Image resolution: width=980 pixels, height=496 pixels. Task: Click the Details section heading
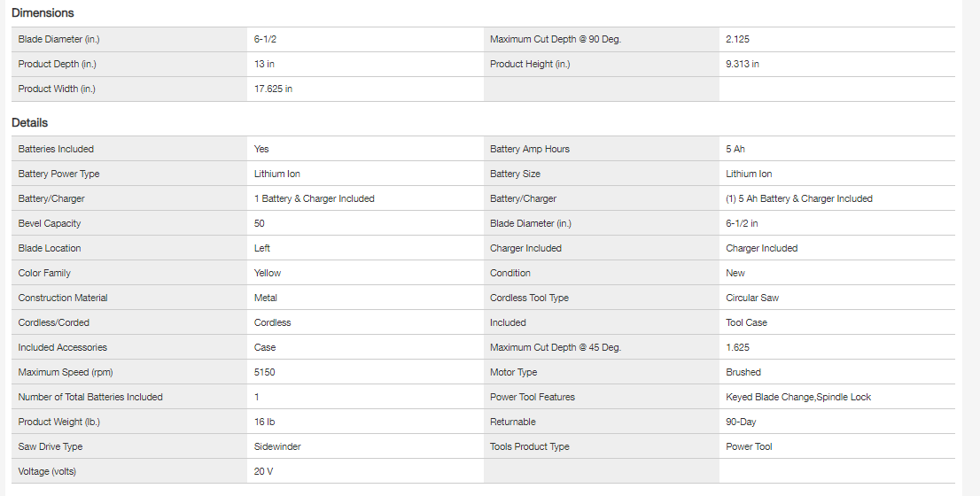click(x=30, y=123)
